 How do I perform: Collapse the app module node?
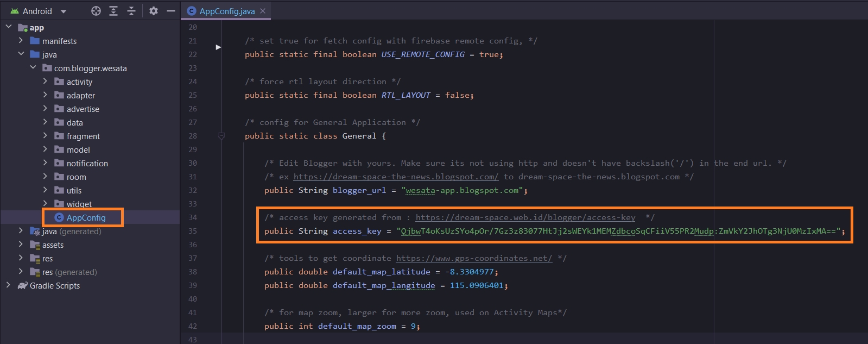tap(9, 27)
